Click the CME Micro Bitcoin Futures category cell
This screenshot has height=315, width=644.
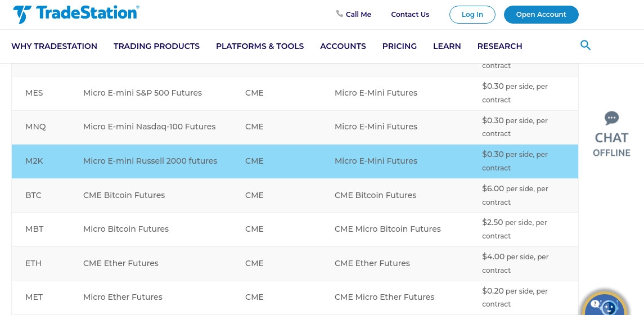click(x=388, y=229)
